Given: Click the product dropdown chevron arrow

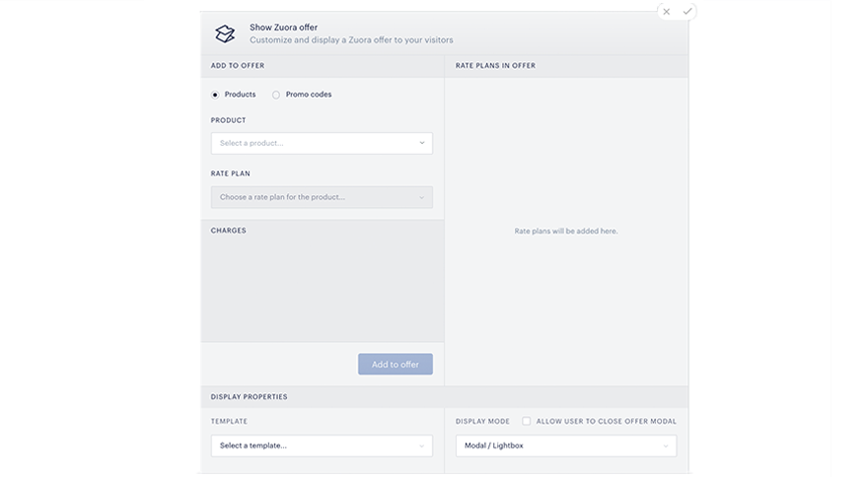Looking at the screenshot, I should 422,143.
